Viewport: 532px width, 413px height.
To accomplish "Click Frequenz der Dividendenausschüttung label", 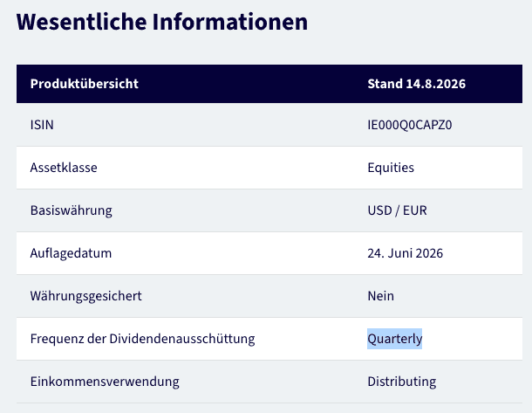I will [x=142, y=339].
